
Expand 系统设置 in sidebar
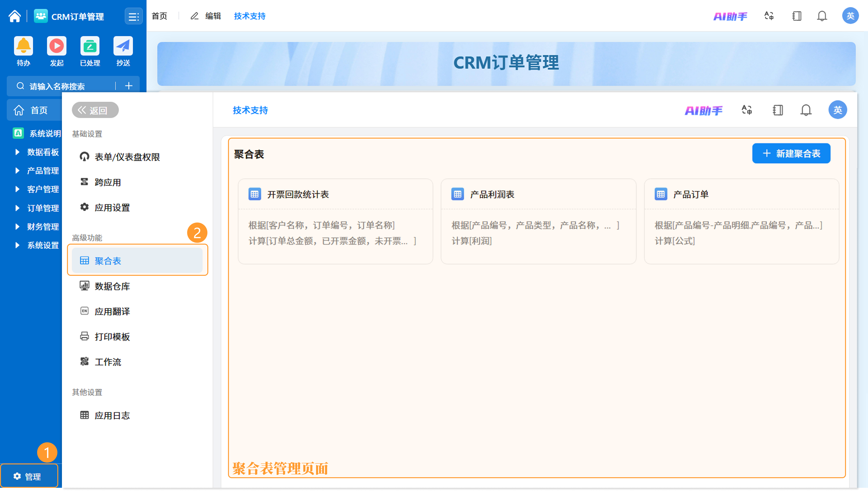[17, 245]
